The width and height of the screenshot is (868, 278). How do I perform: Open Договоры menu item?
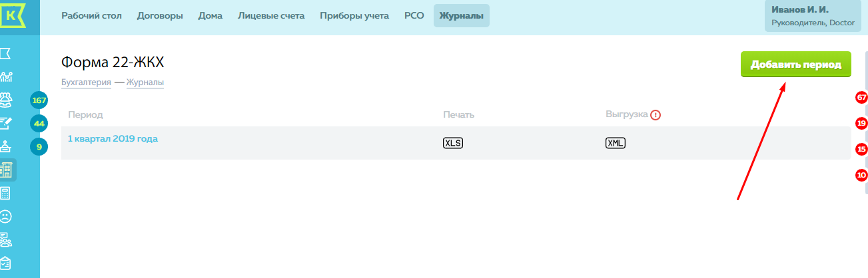click(x=160, y=15)
